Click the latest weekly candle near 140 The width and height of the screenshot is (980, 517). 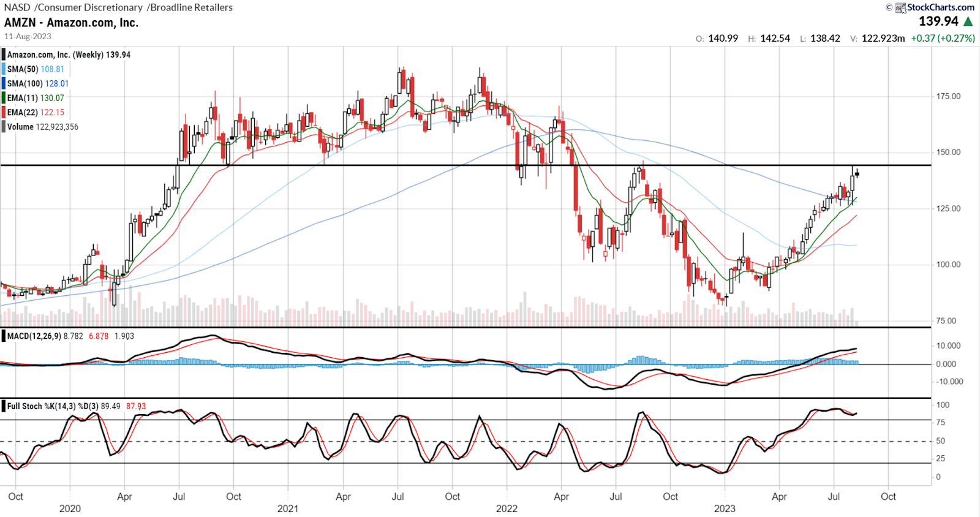857,174
